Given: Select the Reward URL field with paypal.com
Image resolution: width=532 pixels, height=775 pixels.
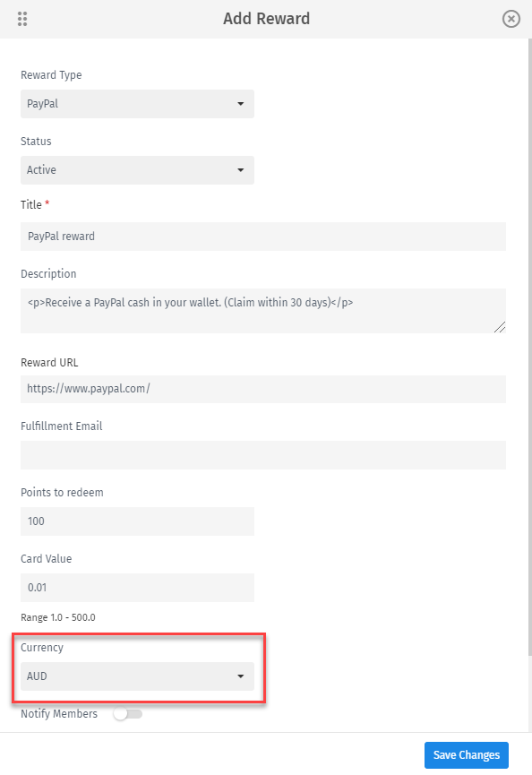Looking at the screenshot, I should [x=263, y=389].
